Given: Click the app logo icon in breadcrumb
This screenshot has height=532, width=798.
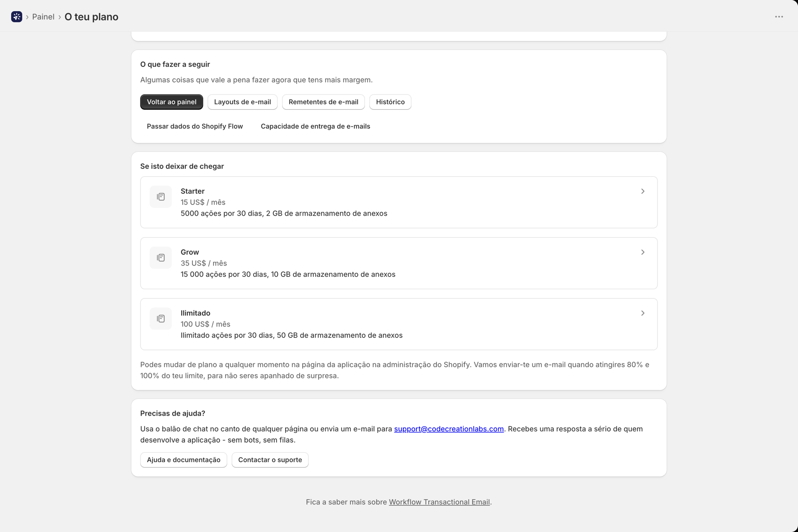Looking at the screenshot, I should [x=17, y=17].
